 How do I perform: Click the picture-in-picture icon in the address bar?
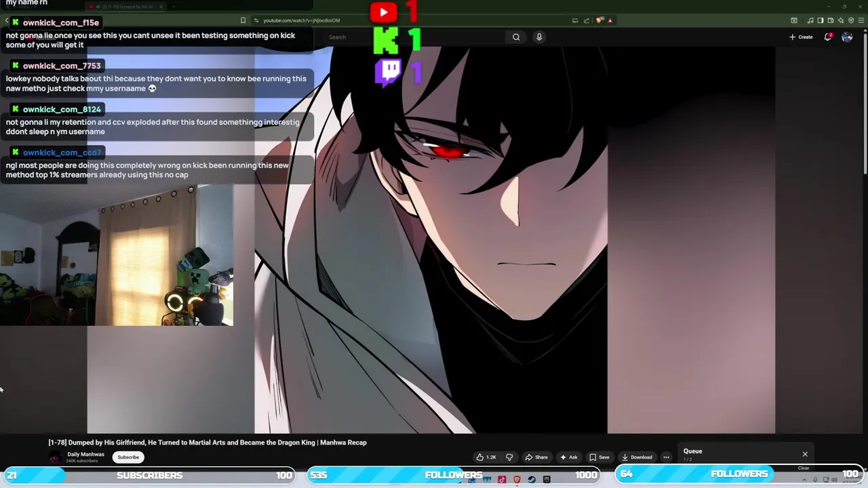pyautogui.click(x=576, y=20)
